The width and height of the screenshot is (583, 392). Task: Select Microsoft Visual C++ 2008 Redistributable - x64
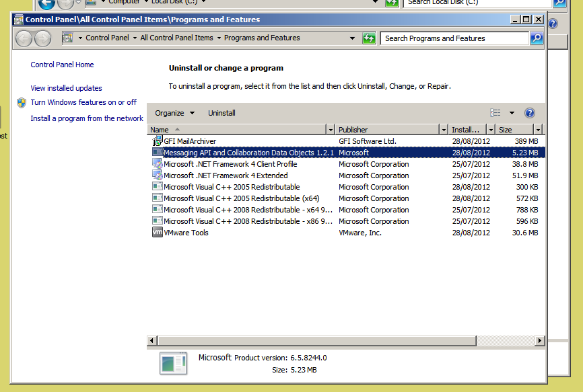click(346, 210)
